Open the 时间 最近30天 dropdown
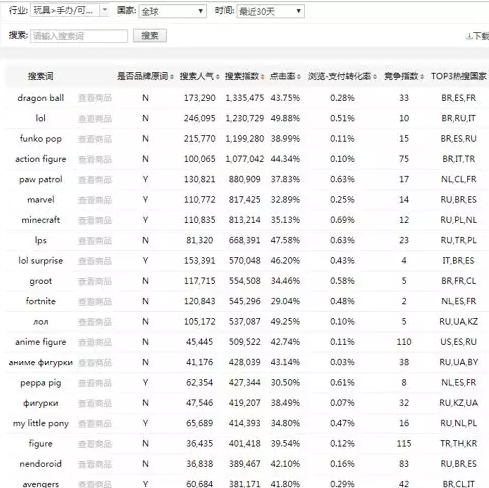489x488 pixels. pyautogui.click(x=270, y=11)
